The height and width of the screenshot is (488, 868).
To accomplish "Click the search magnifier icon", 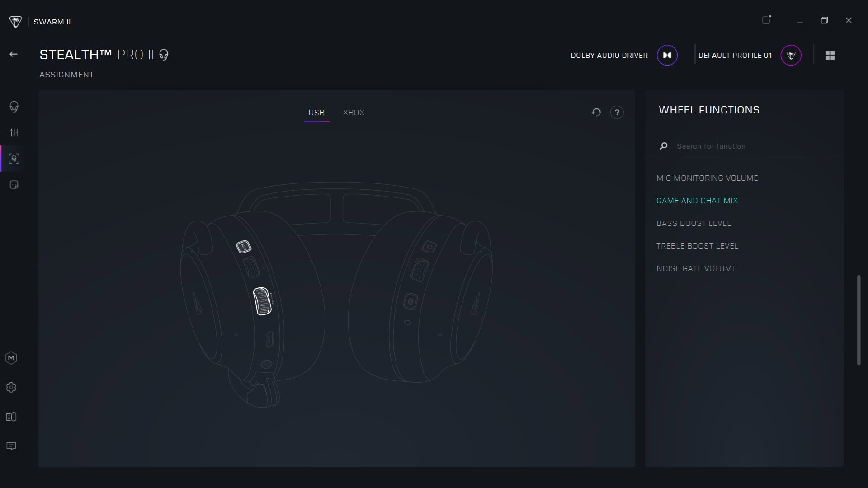I will 664,146.
